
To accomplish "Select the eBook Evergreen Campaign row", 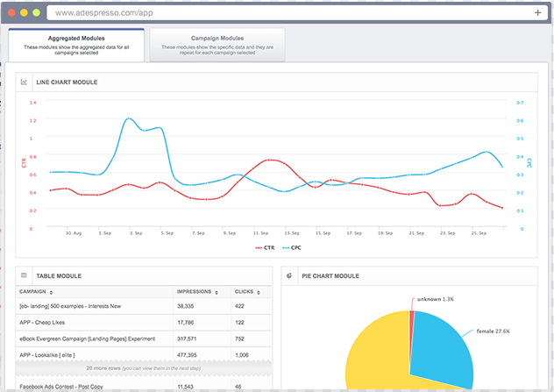I will pos(144,339).
